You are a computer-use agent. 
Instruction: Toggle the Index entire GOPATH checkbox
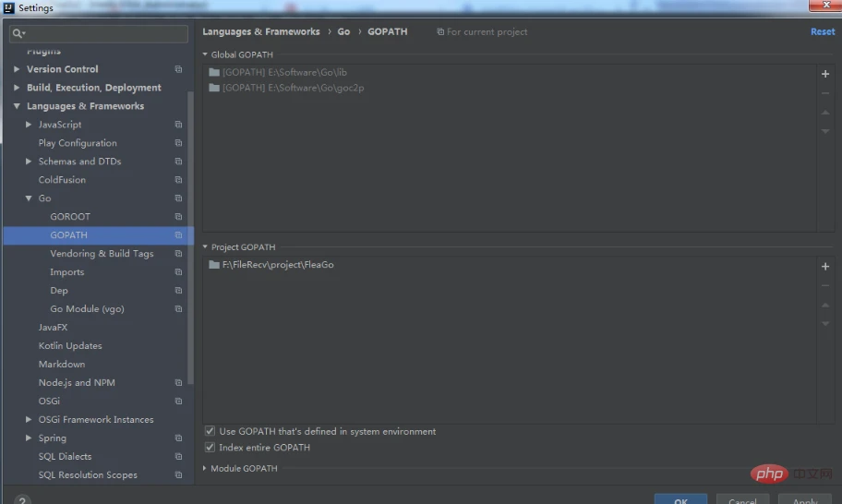click(210, 447)
